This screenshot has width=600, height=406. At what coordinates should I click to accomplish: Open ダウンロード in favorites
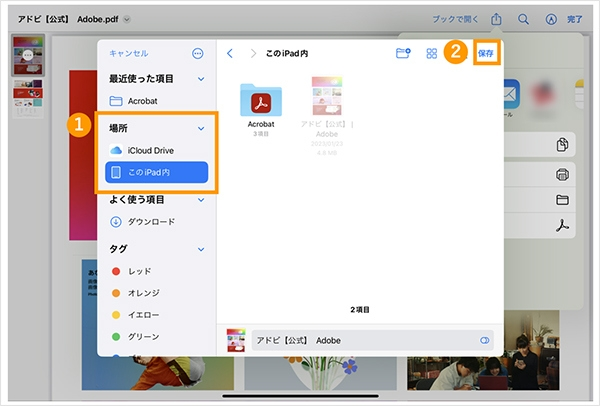click(x=157, y=222)
